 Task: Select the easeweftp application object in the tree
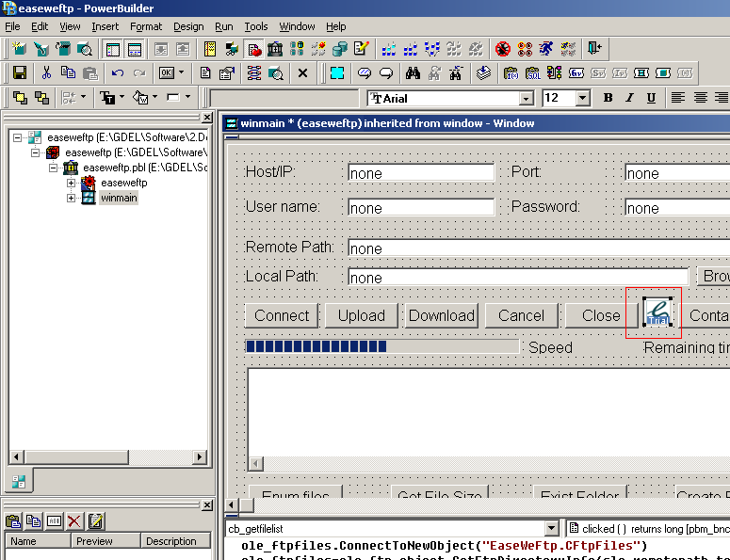(123, 183)
